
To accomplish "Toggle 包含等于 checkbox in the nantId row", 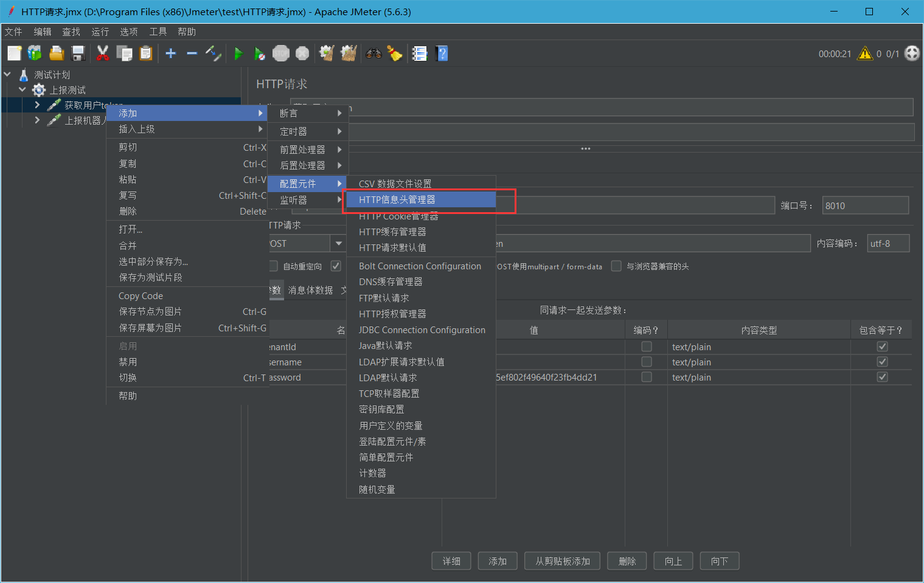I will pos(882,347).
